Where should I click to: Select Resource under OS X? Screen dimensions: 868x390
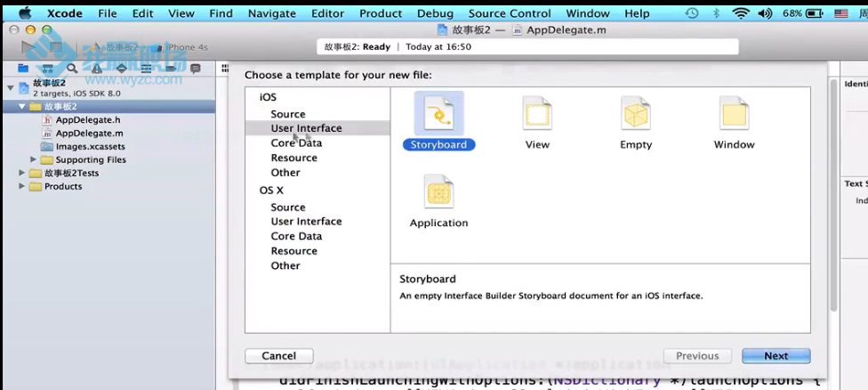pos(294,251)
